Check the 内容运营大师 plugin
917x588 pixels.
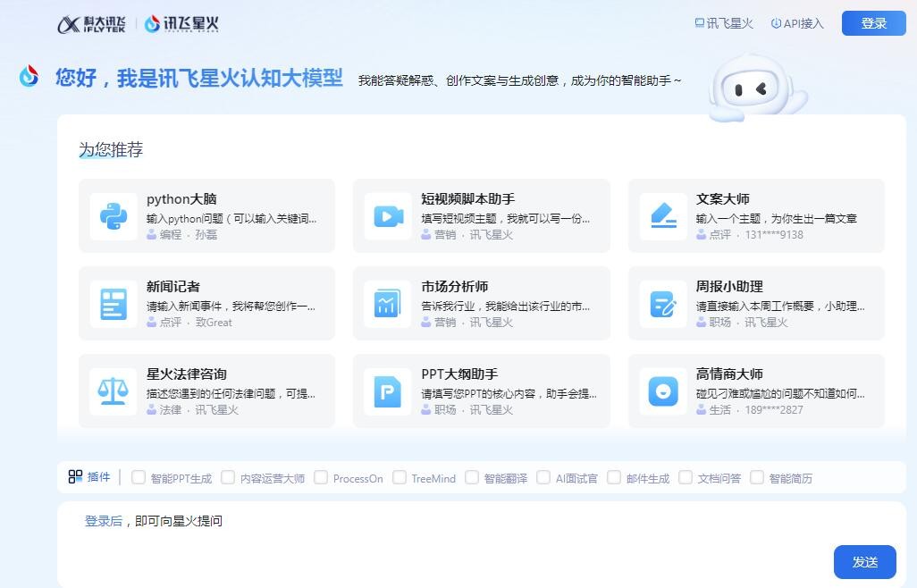(228, 477)
